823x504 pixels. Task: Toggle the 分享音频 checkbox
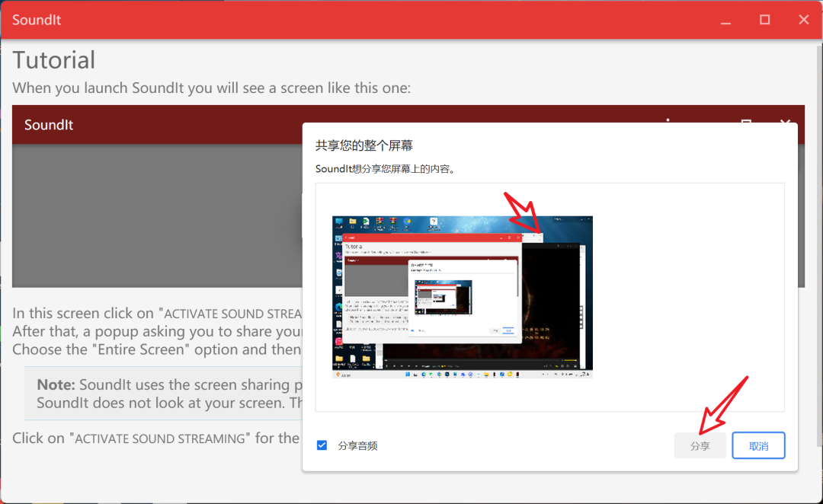[x=322, y=445]
